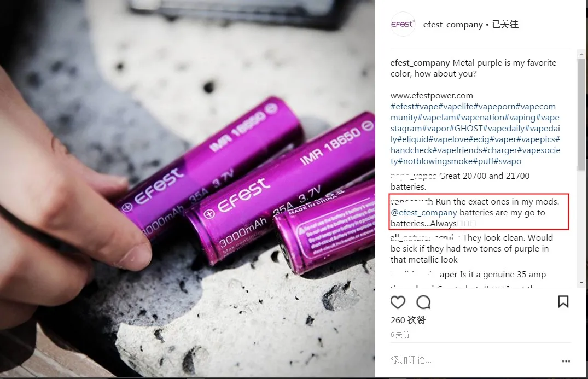588x379 pixels.
Task: Click the comment speech bubble icon
Action: 423,302
